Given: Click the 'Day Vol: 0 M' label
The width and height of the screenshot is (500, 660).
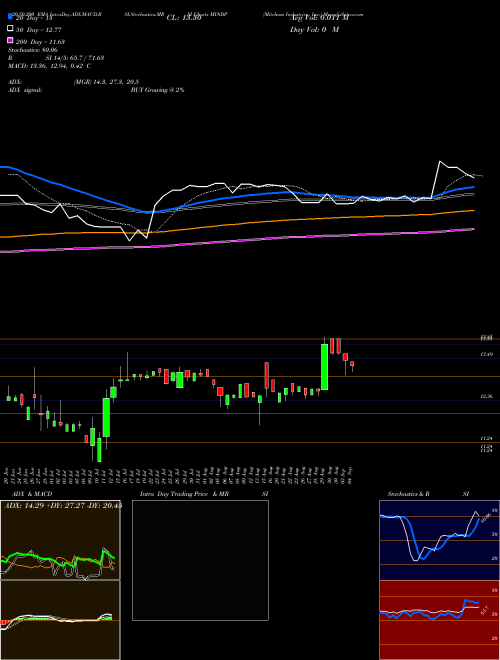Looking at the screenshot, I should (314, 29).
